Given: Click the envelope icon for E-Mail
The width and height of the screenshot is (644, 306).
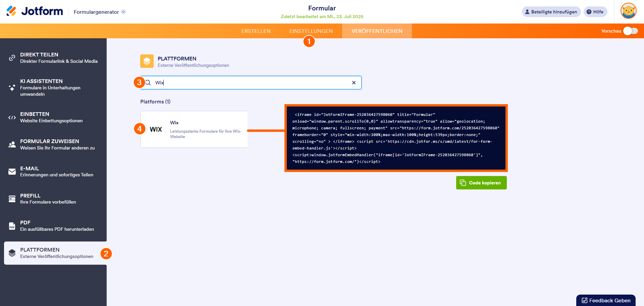Looking at the screenshot, I should [12, 172].
